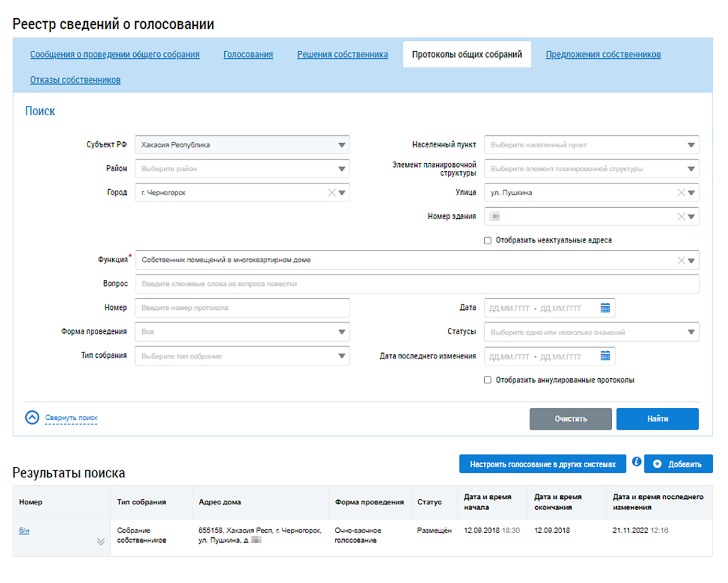Click the Форма проведения column header
Image resolution: width=728 pixels, height=583 pixels.
(369, 502)
